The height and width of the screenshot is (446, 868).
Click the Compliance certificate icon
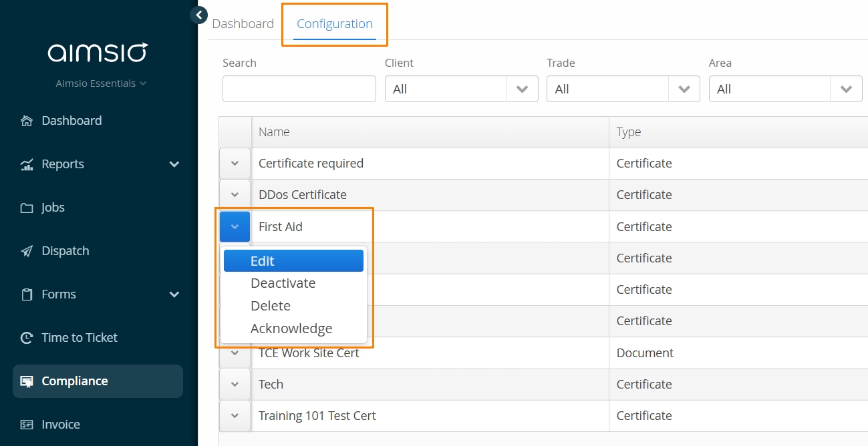click(x=27, y=381)
